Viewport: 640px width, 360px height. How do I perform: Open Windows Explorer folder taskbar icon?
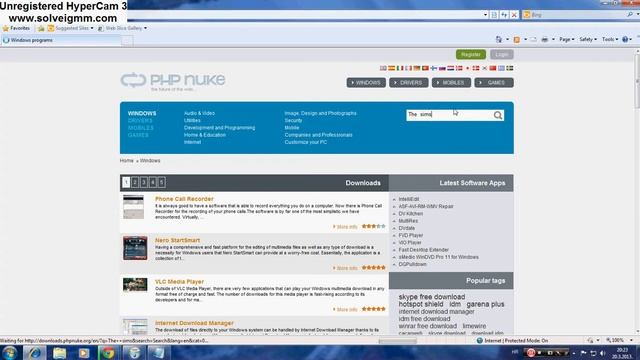pos(59,353)
